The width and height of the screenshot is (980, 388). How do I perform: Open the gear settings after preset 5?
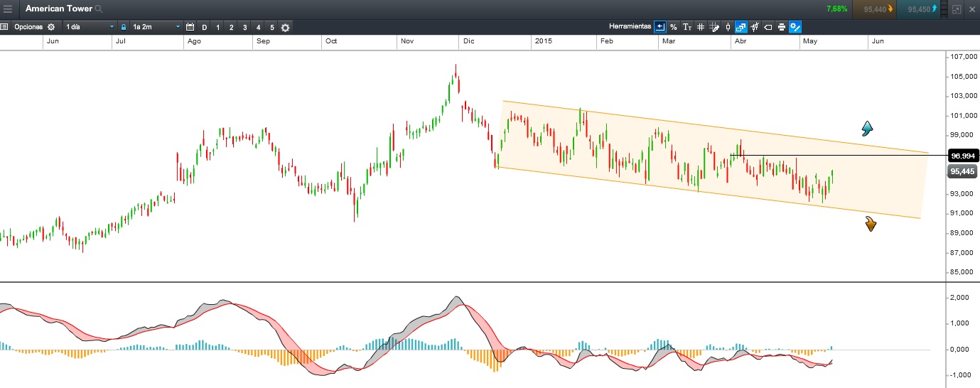pyautogui.click(x=285, y=27)
